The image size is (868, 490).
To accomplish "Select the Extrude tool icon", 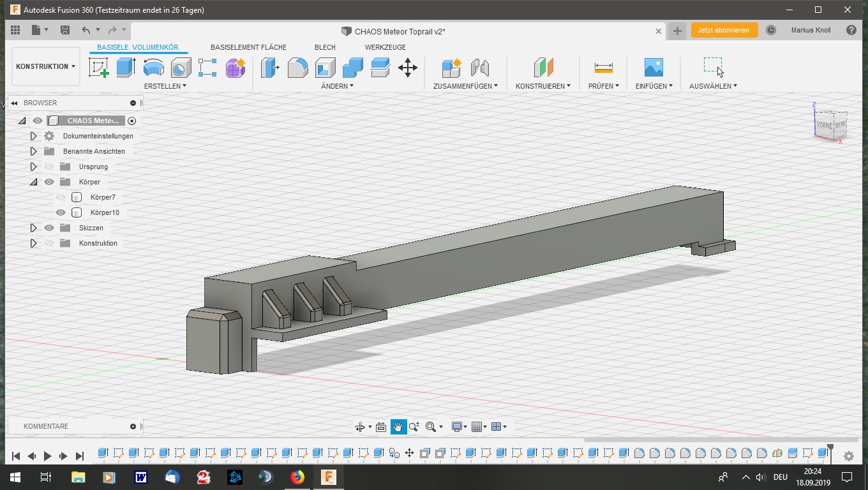I will 126,67.
